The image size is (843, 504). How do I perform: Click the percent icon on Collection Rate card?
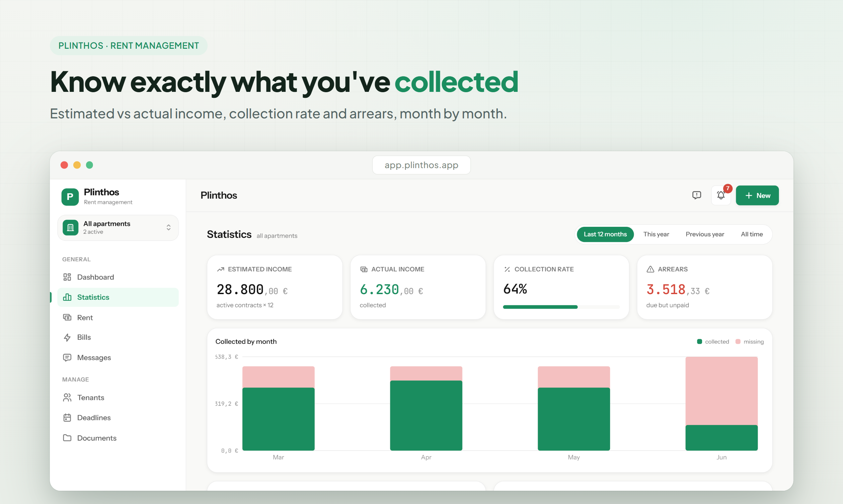point(507,269)
